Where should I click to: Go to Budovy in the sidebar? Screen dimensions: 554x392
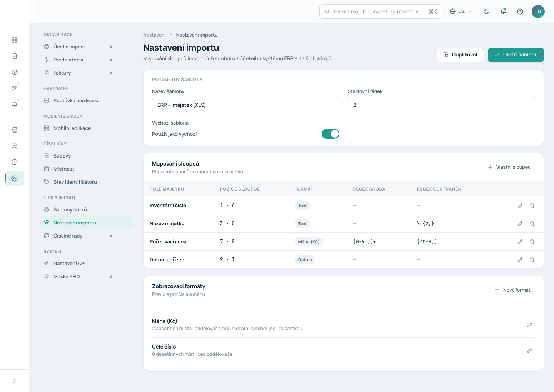point(86,156)
